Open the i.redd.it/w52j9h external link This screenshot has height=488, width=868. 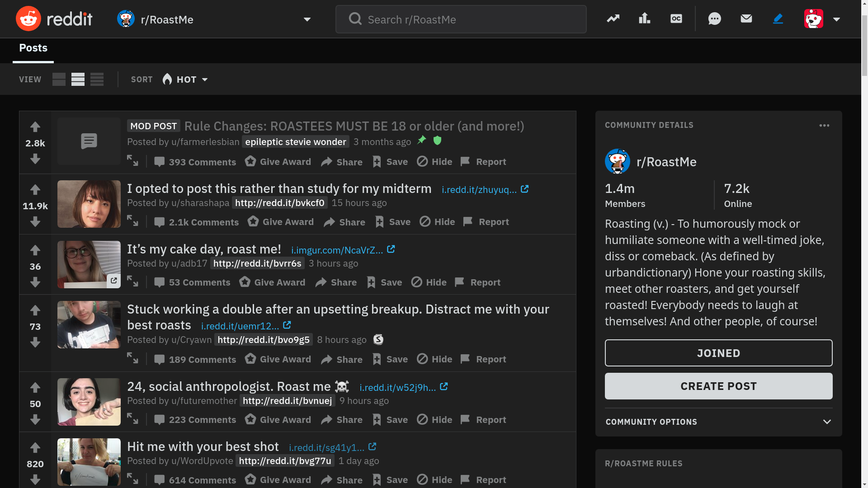tap(403, 387)
